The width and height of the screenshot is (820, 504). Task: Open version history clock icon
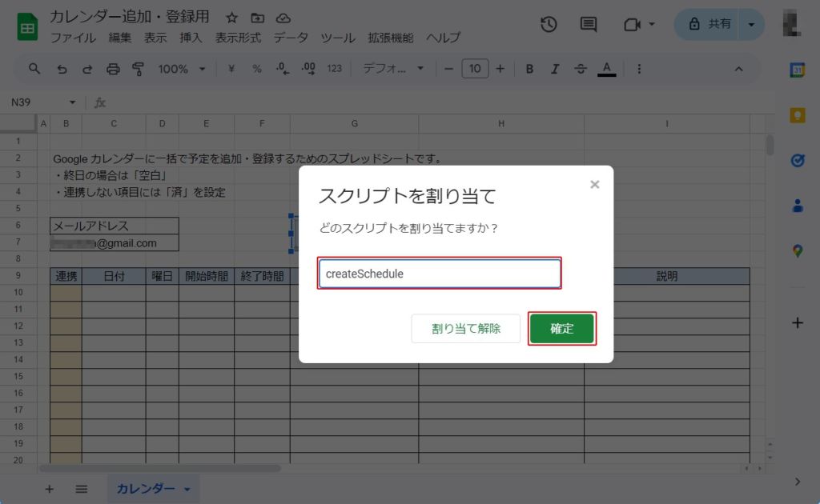pos(549,25)
